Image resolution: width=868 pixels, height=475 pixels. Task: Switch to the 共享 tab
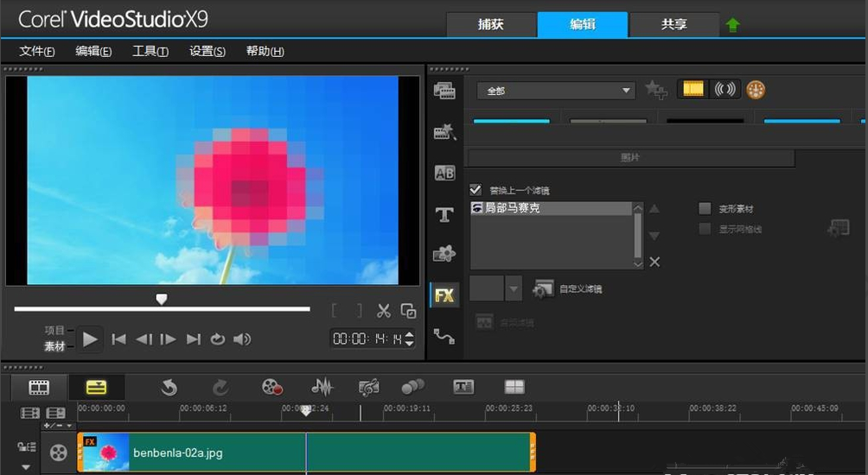[673, 24]
